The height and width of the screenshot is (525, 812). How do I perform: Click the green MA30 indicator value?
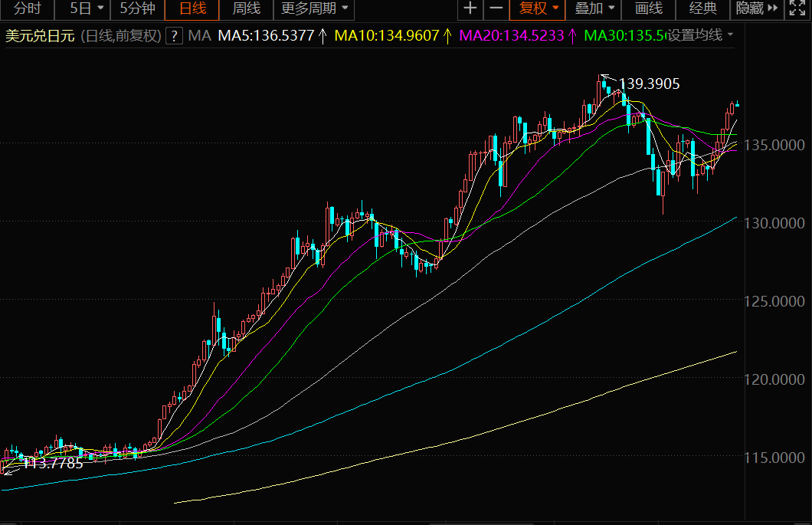pos(625,36)
